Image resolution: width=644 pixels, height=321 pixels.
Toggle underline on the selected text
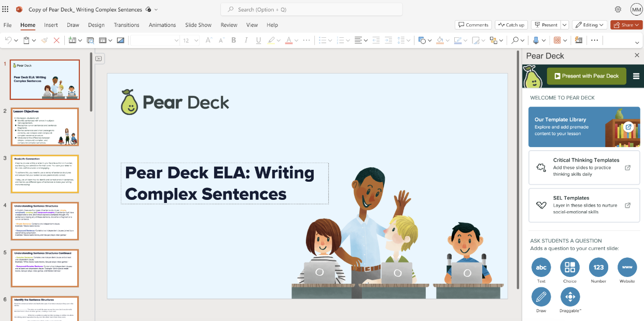(258, 40)
